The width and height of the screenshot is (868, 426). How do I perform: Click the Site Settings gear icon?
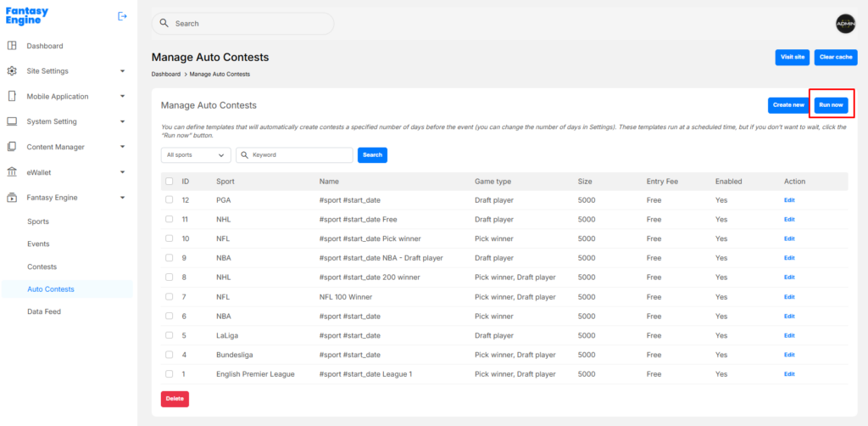[x=12, y=71]
